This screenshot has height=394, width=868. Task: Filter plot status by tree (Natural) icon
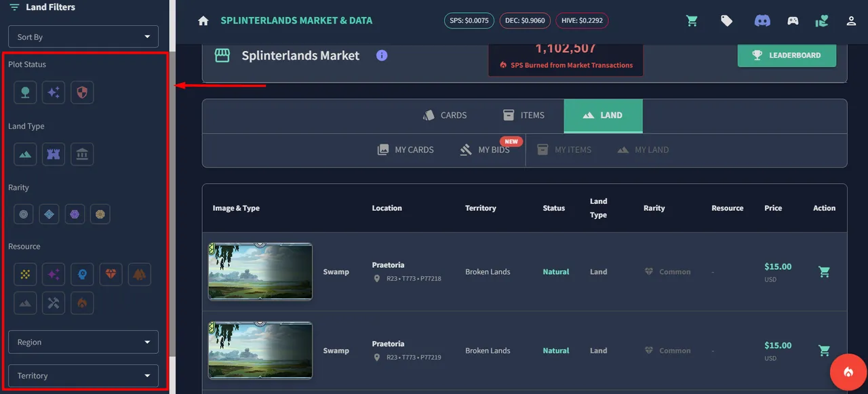[x=25, y=93]
